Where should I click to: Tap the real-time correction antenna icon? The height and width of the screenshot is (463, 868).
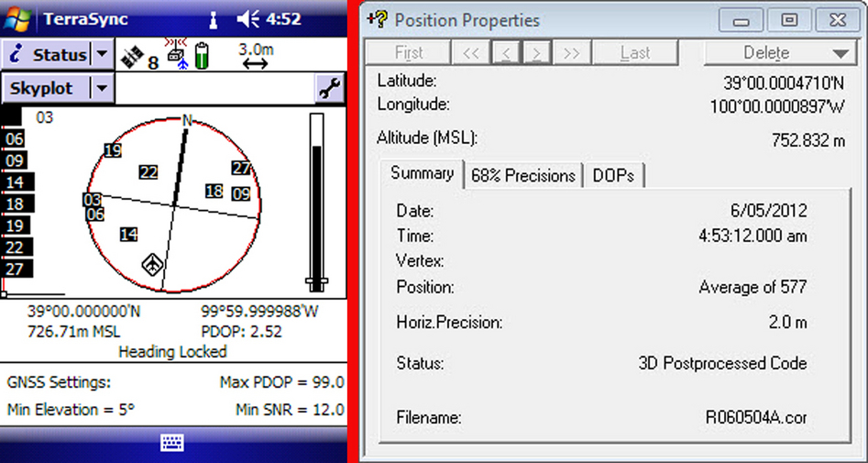[177, 55]
